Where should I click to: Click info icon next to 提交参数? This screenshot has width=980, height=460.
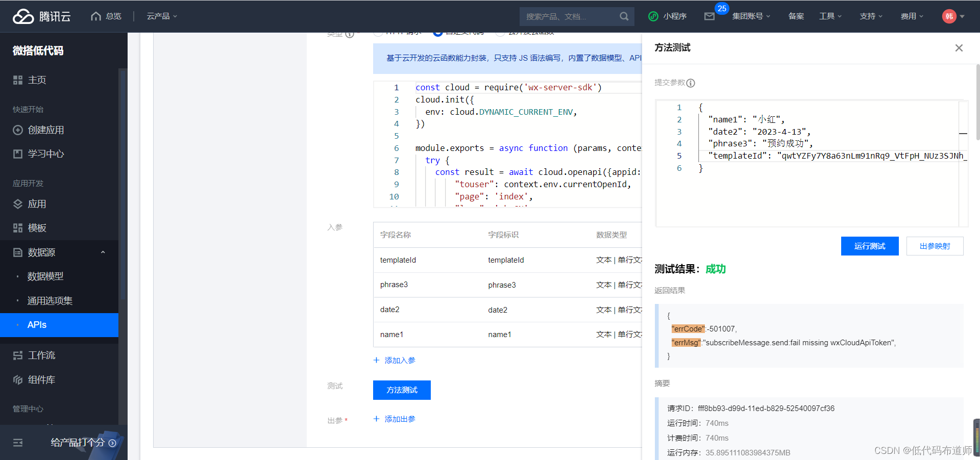coord(691,83)
